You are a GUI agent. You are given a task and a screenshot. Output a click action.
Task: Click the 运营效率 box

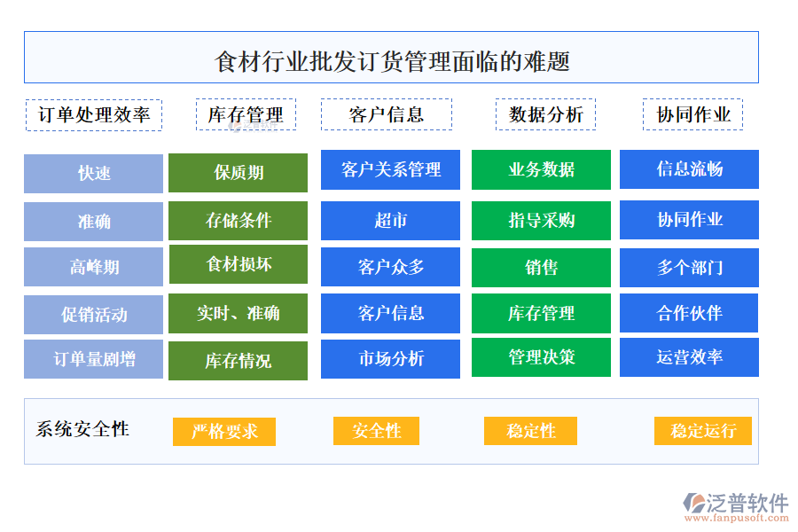point(689,357)
